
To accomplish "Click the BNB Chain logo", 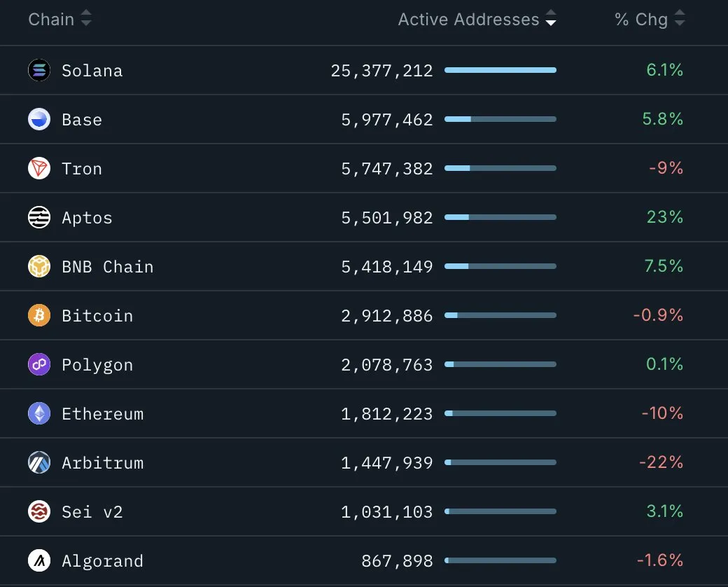I will pos(39,266).
